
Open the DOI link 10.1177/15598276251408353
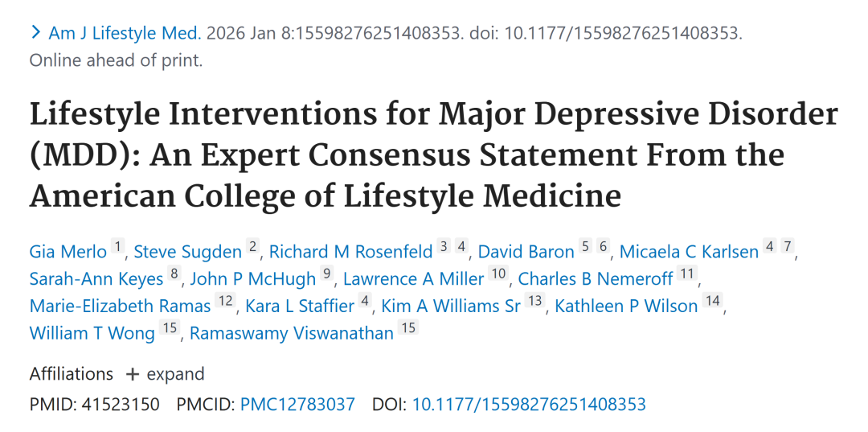point(529,404)
